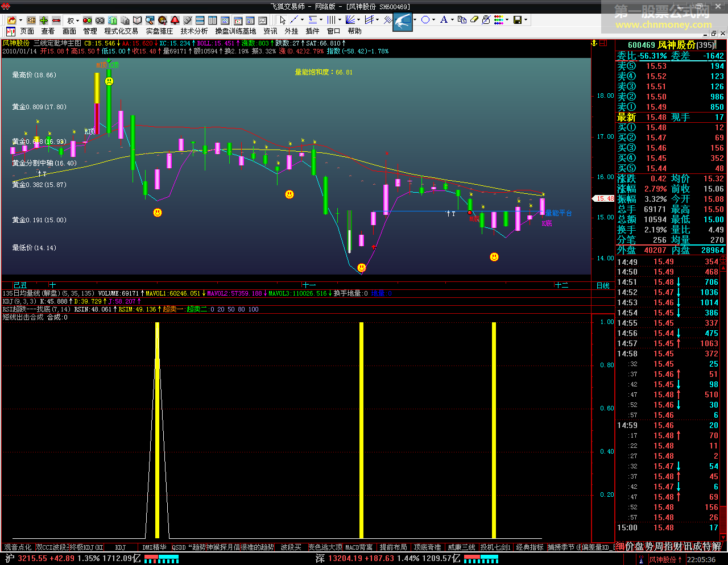This screenshot has width=728, height=565.
Task: Select the vertical cycle lines tool
Action: pyautogui.click(x=331, y=20)
